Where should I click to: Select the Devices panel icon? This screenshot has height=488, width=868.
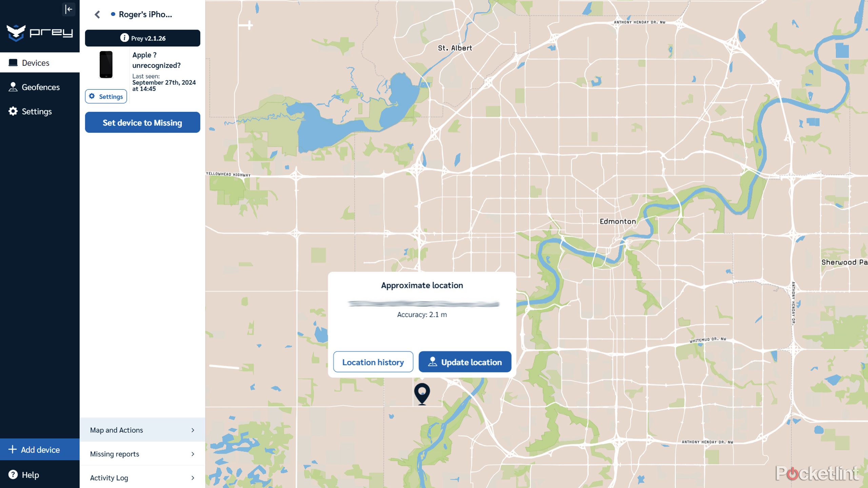pos(13,62)
